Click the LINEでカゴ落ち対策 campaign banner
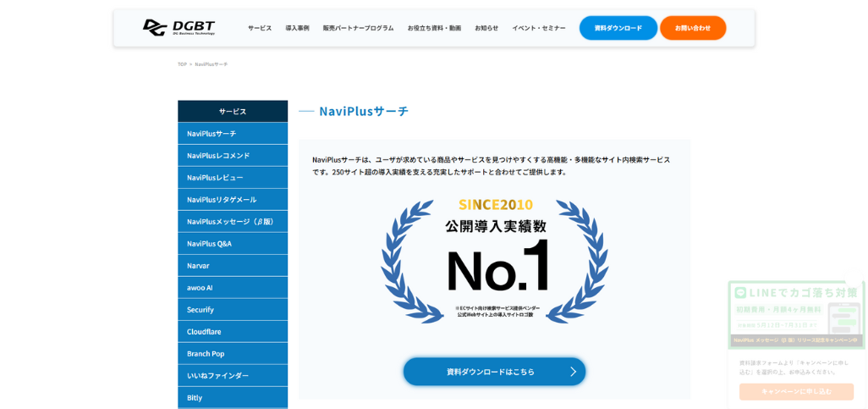 (796, 315)
